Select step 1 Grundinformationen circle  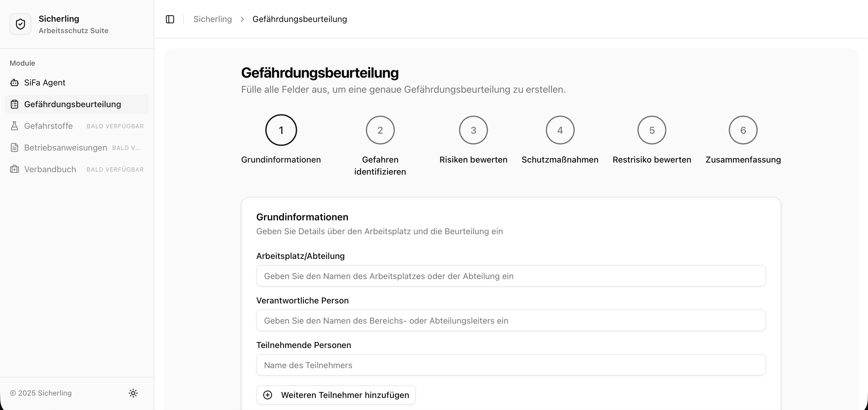point(281,130)
